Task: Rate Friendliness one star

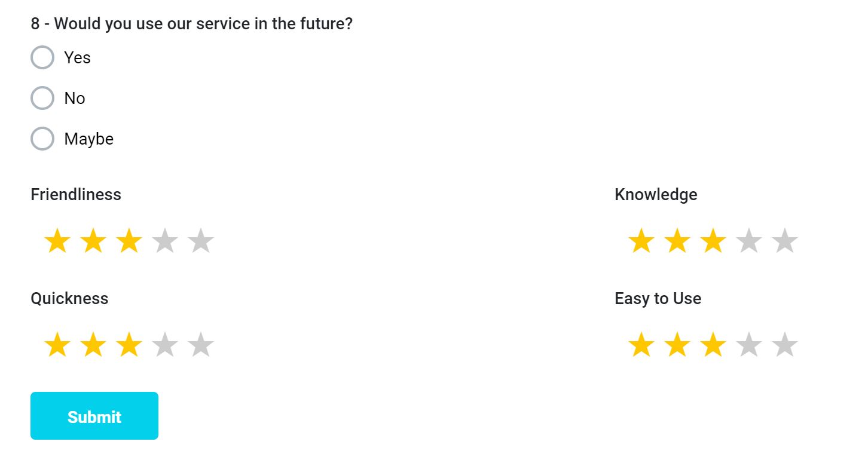Action: [57, 241]
